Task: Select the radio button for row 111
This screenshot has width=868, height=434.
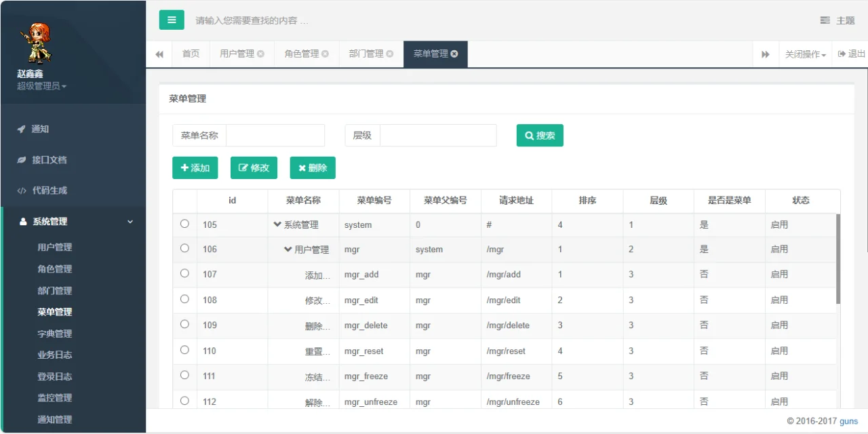Action: [184, 375]
